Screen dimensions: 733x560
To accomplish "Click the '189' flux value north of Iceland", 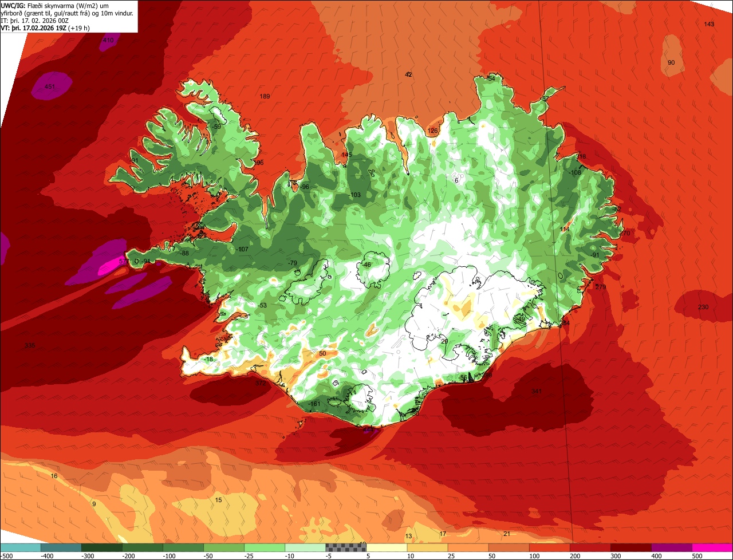I will coord(265,97).
